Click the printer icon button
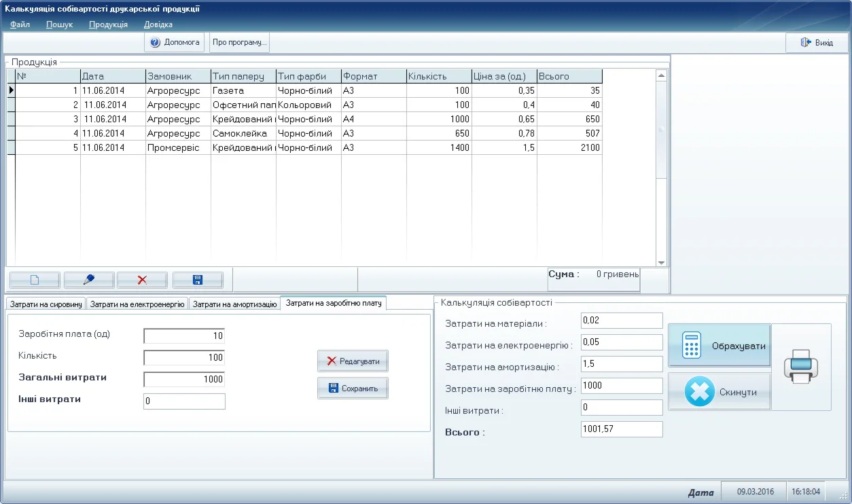The width and height of the screenshot is (852, 504). pos(801,367)
